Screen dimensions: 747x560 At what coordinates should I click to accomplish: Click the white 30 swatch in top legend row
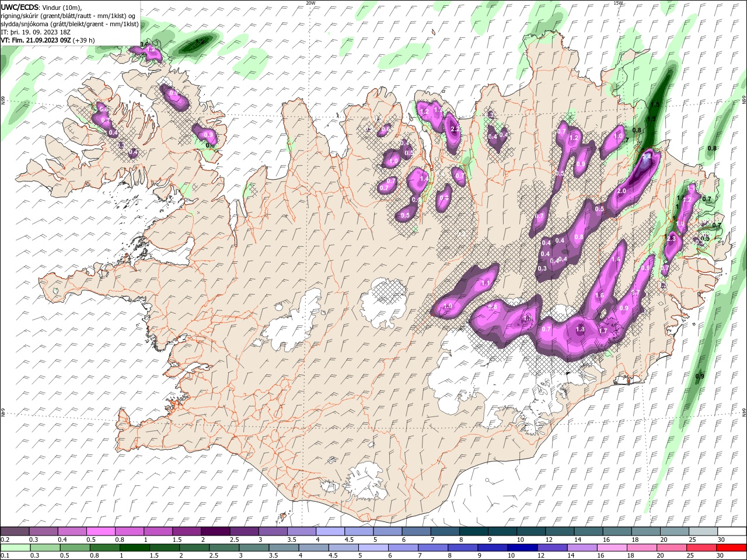(731, 531)
